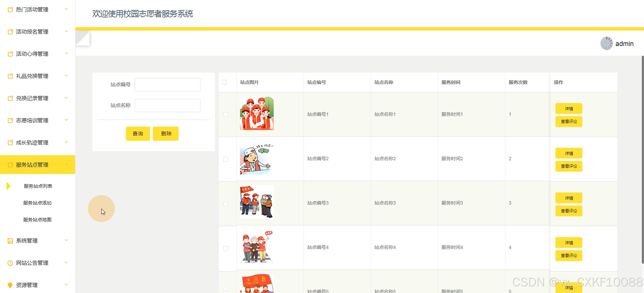Click the 志愿培训管理 sidebar icon

pyautogui.click(x=10, y=120)
